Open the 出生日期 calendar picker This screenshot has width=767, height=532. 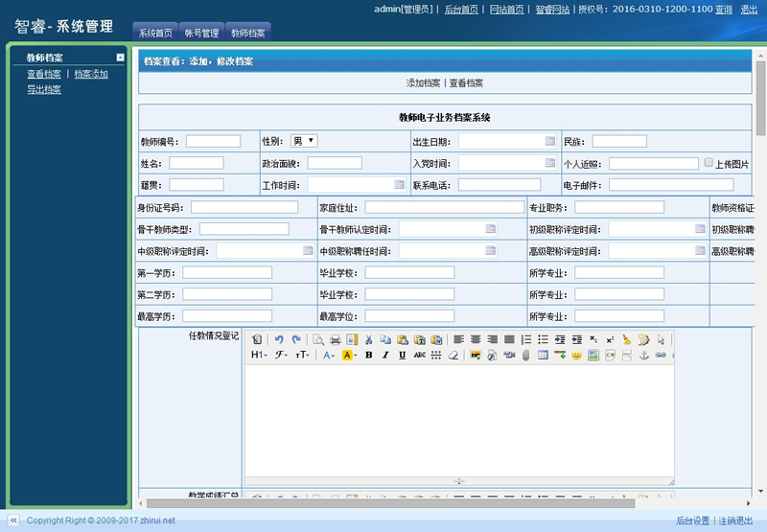550,141
